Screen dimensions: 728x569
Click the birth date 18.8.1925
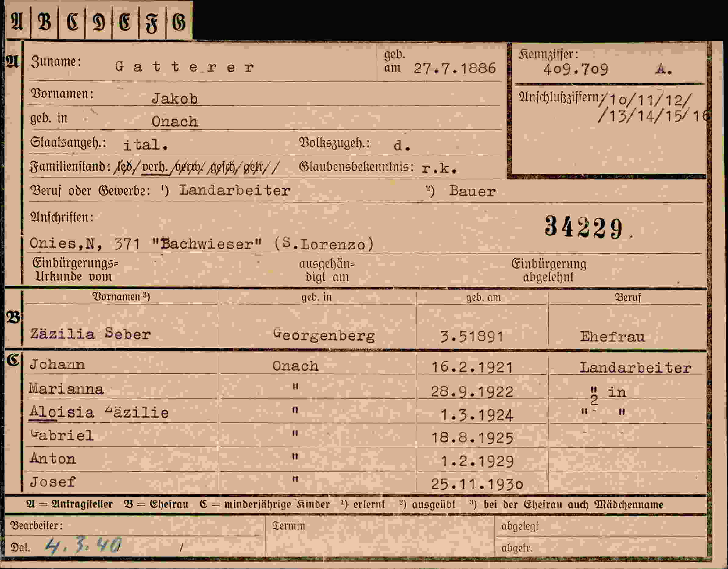pos(472,438)
